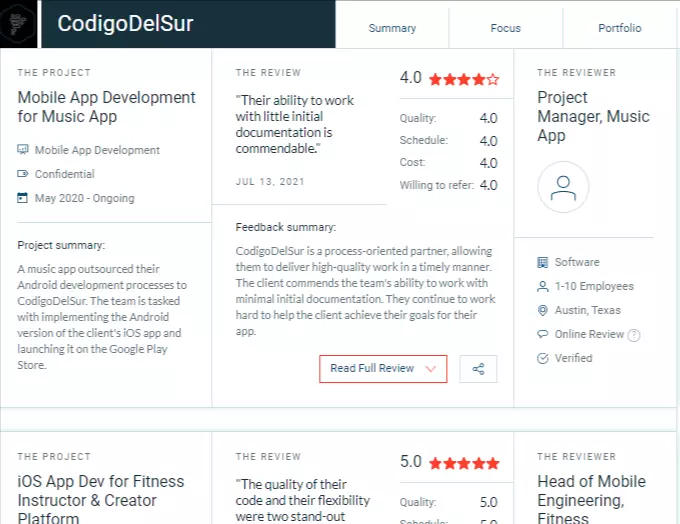Select the 'May 2020 - Ongoing' date text
Image resolution: width=680 pixels, height=524 pixels.
pyautogui.click(x=85, y=198)
